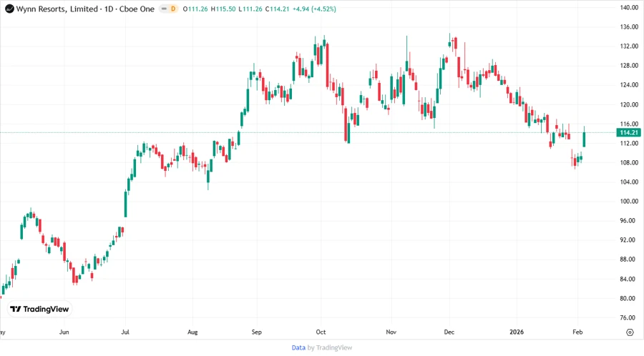Click the 120.00 price axis label

point(629,104)
